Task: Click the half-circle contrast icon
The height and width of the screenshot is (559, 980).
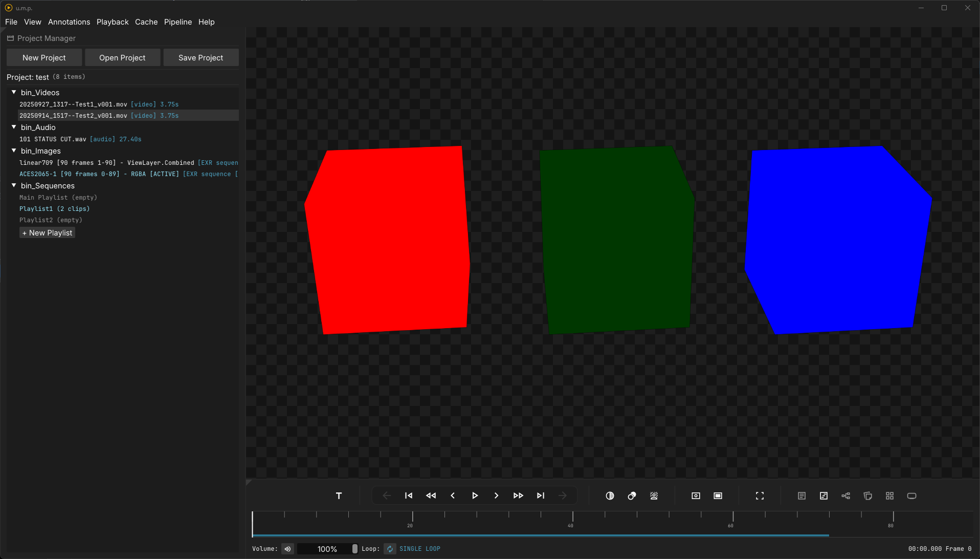Action: coord(610,496)
